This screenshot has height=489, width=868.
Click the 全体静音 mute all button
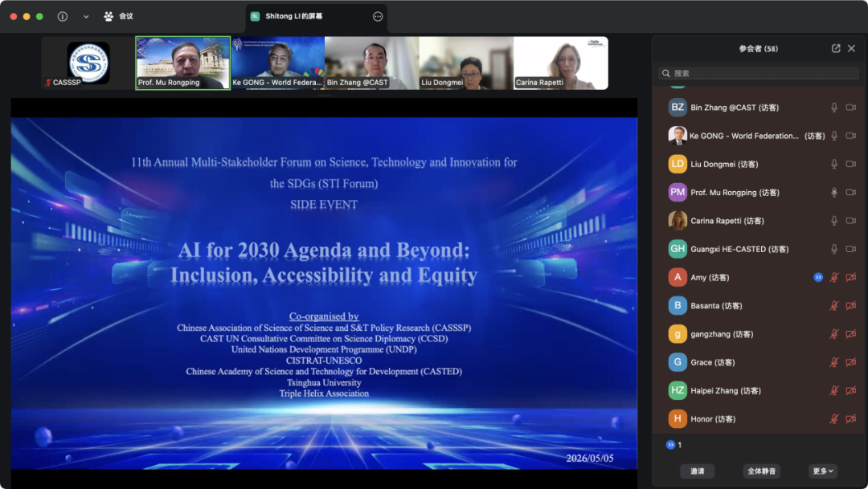(x=762, y=471)
